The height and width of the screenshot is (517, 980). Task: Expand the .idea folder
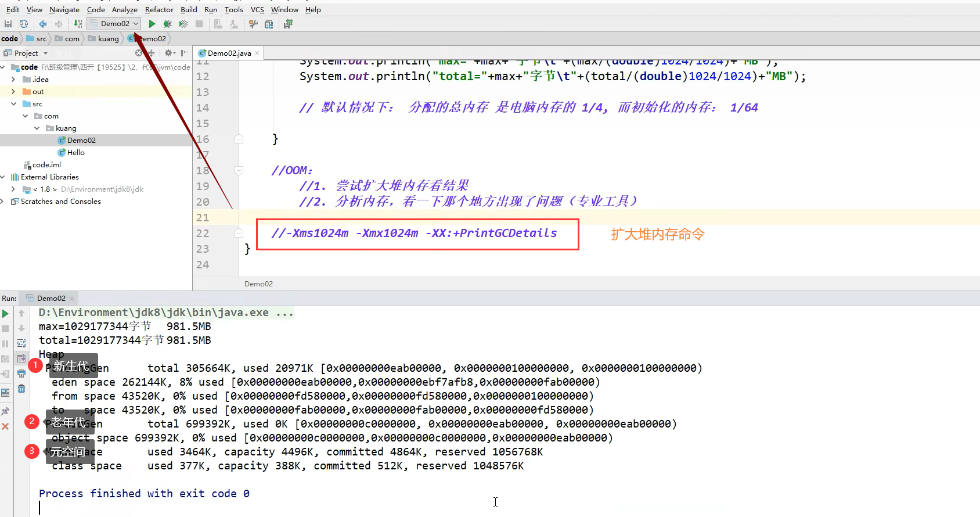(13, 79)
